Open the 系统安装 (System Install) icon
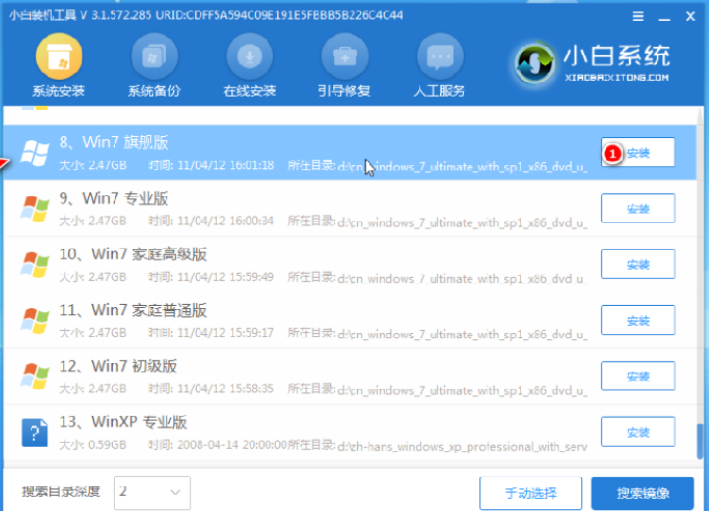709x511 pixels. [58, 59]
